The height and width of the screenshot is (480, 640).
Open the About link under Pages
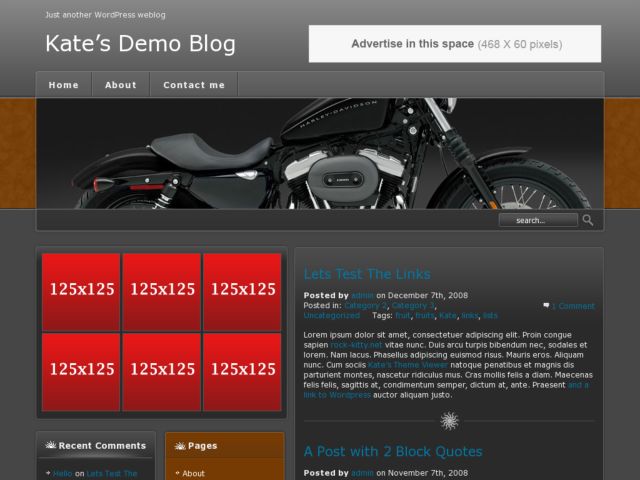click(193, 473)
